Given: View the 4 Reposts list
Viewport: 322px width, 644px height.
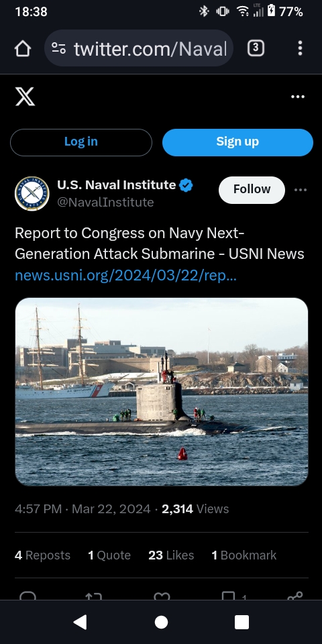Looking at the screenshot, I should [x=42, y=555].
